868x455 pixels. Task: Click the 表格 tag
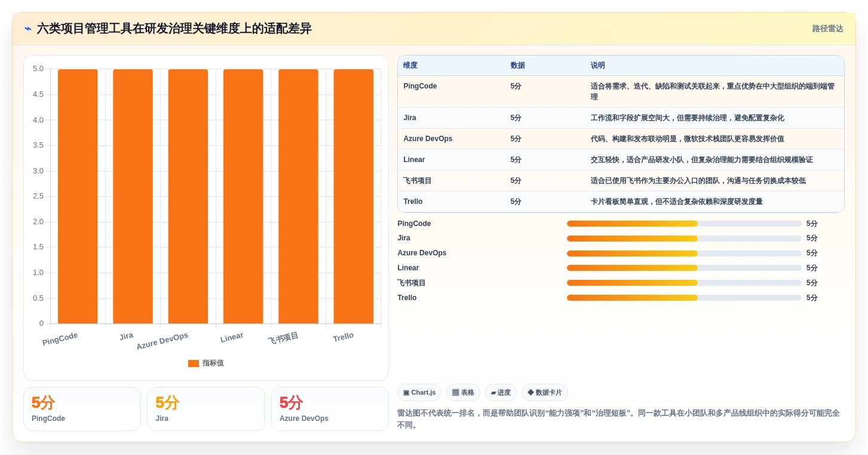click(x=463, y=393)
